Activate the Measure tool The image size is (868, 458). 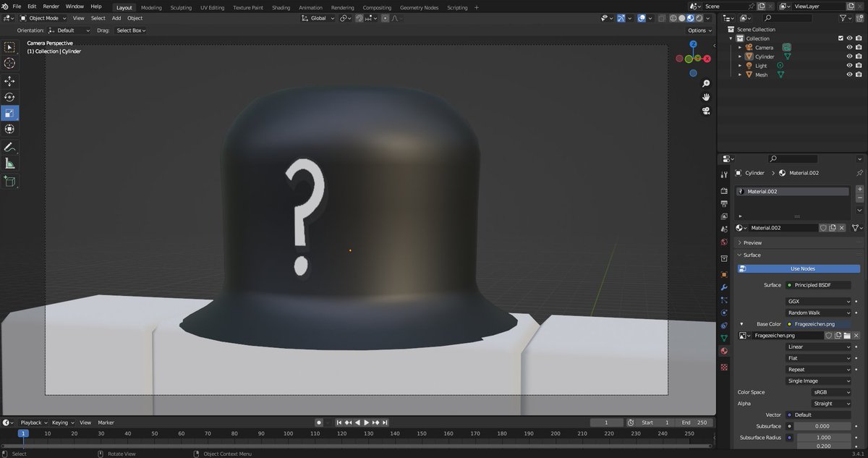pyautogui.click(x=10, y=164)
